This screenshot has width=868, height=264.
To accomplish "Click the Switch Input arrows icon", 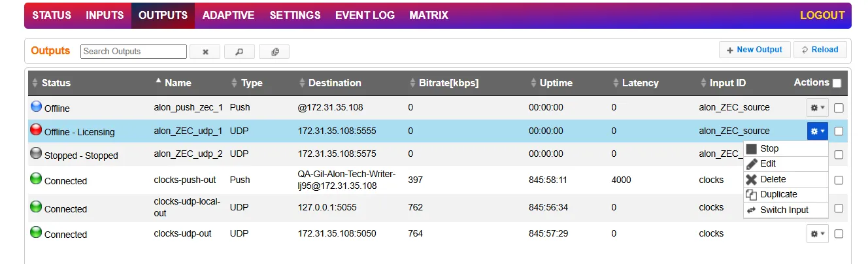I will [752, 210].
